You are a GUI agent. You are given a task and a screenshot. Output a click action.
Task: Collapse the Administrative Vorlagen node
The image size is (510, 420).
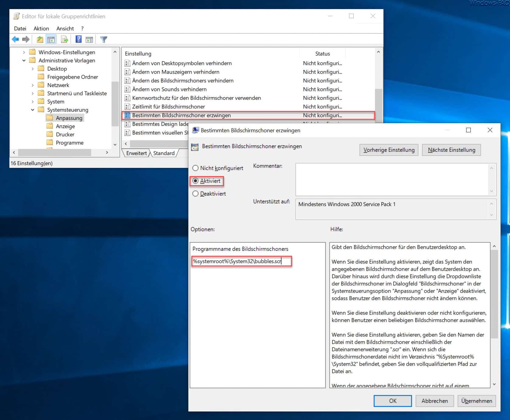[x=24, y=60]
